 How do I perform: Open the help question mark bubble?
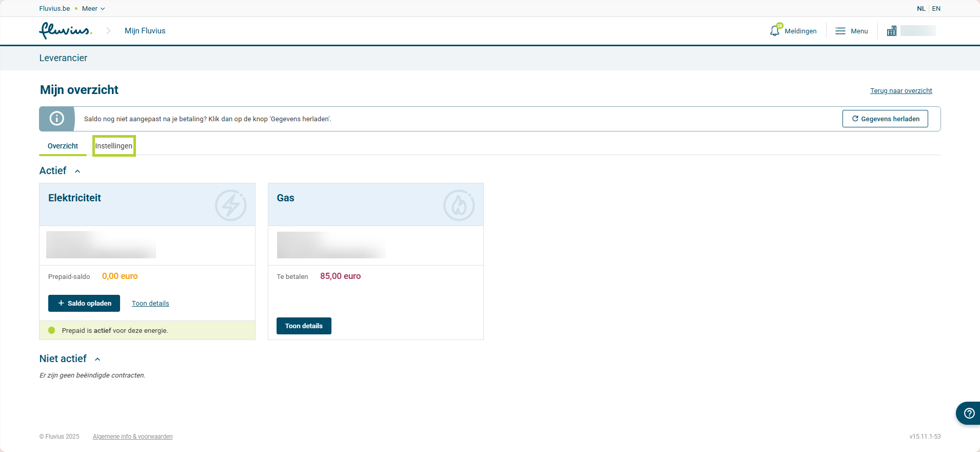click(x=969, y=413)
